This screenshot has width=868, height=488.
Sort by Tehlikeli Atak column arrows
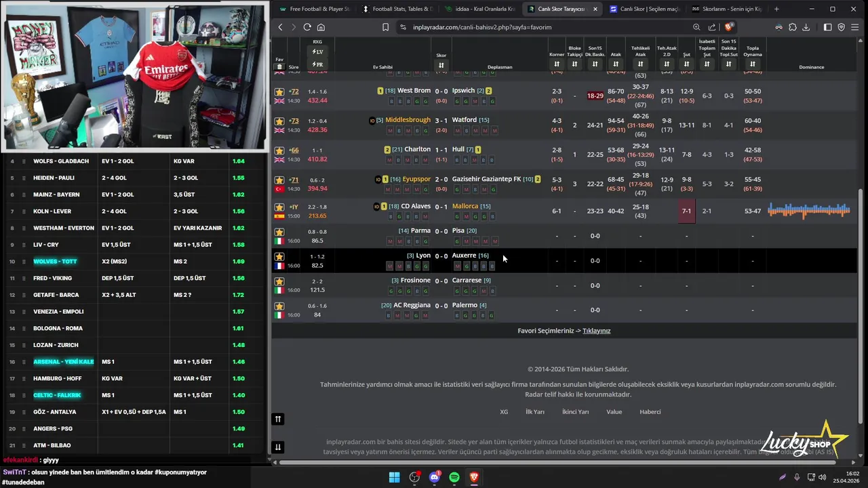click(x=640, y=64)
